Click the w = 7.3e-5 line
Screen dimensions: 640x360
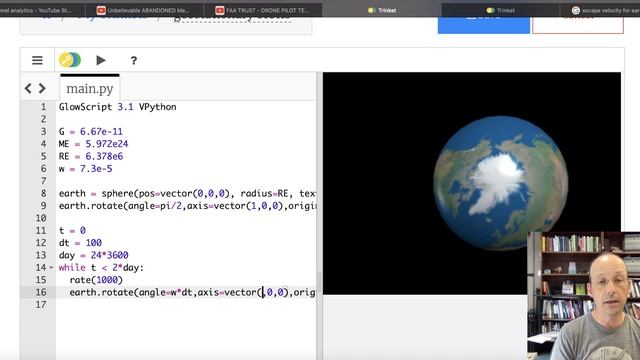point(85,169)
